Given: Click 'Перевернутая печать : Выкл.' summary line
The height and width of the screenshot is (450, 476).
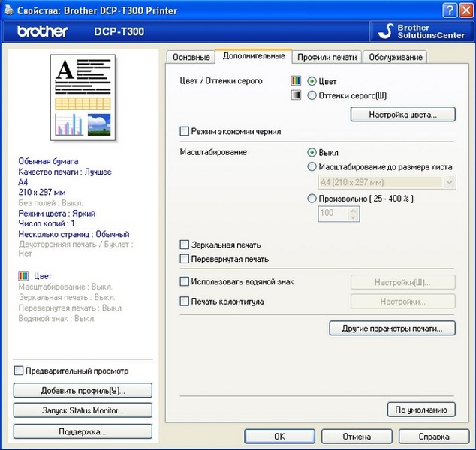Looking at the screenshot, I should coord(71,307).
